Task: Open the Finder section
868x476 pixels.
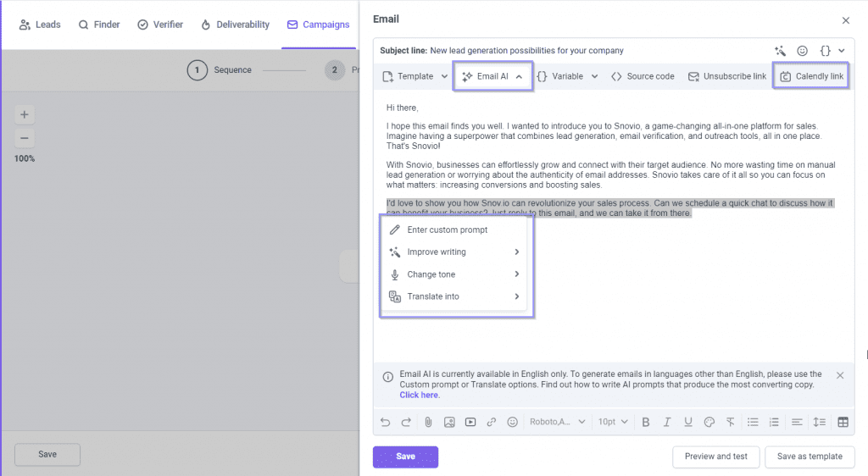Action: click(x=99, y=25)
